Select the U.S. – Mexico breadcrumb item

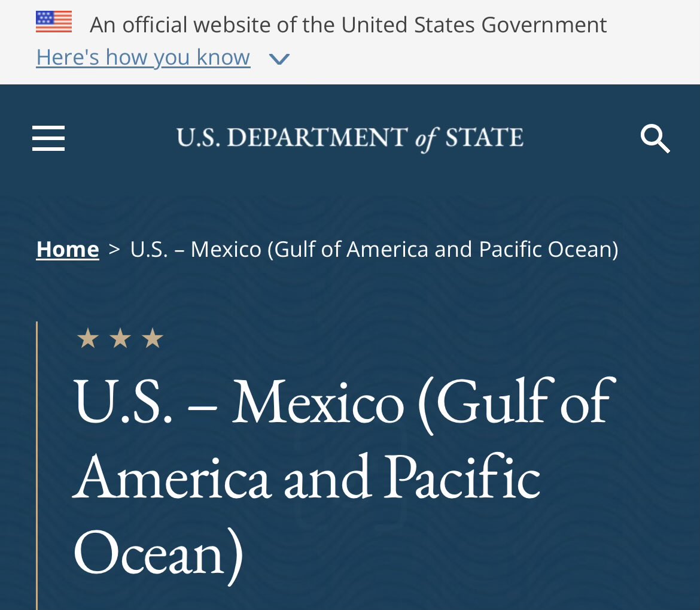(x=374, y=249)
